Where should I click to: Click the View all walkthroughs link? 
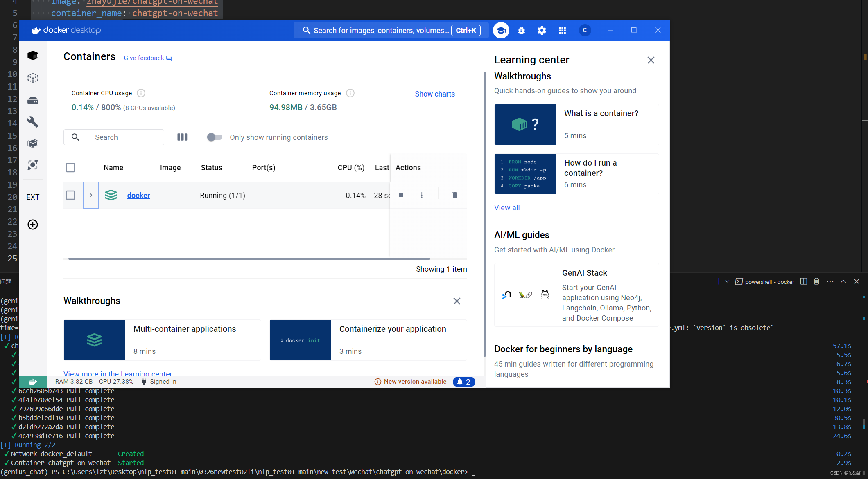(507, 208)
